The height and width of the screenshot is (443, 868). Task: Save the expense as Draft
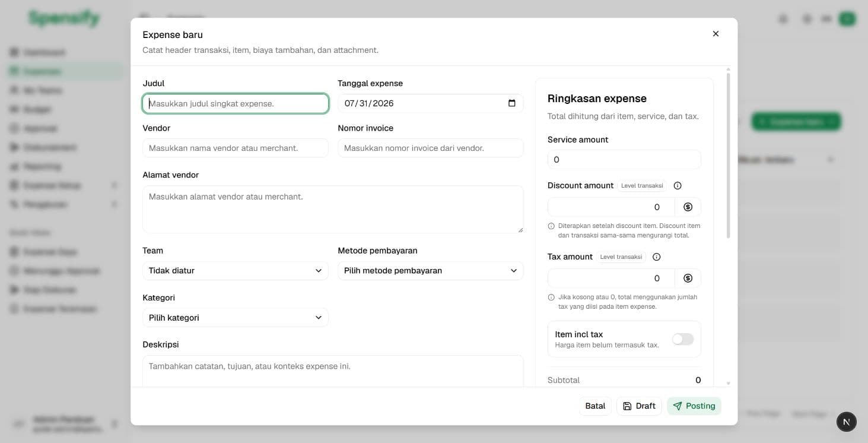[639, 406]
